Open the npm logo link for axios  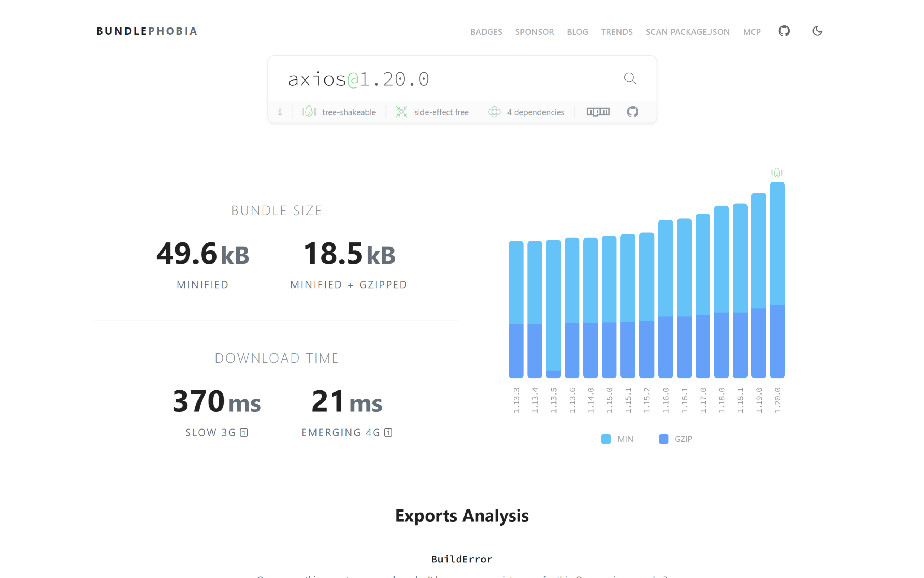[598, 112]
